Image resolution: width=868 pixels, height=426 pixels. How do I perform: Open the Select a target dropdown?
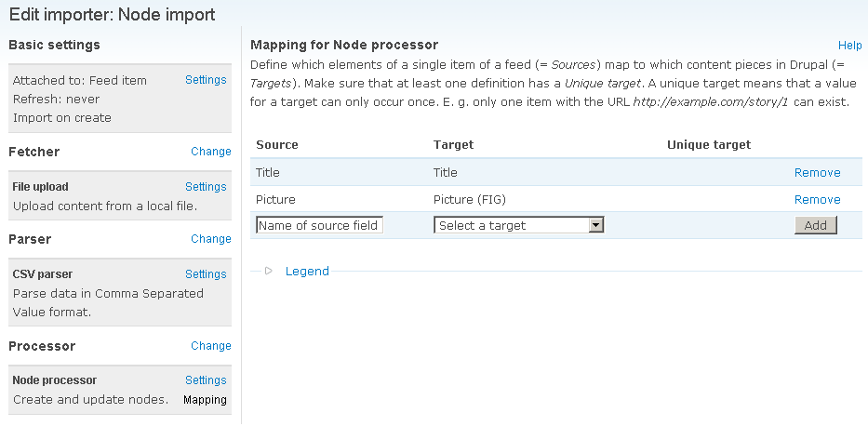[x=519, y=225]
